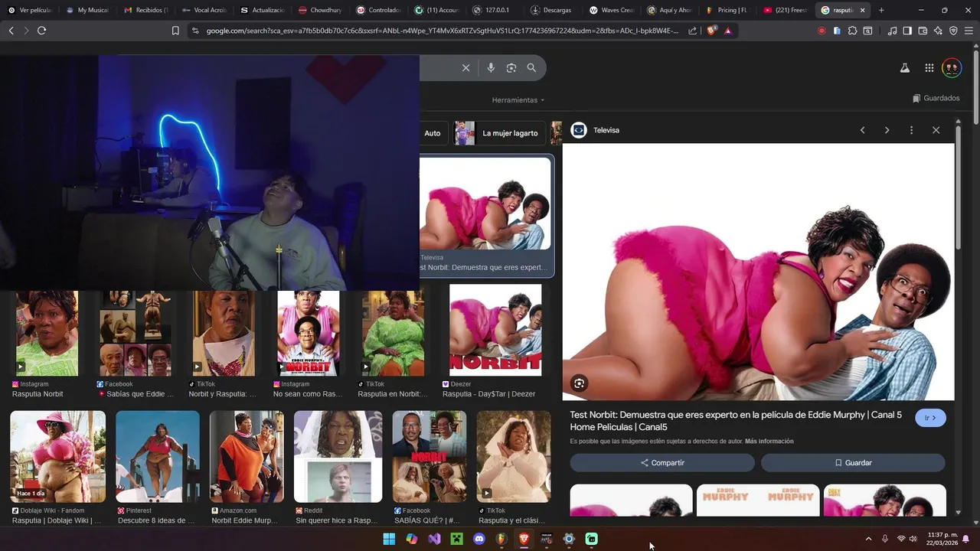980x551 pixels.
Task: Open Brave Shields lion icon
Action: pos(711,31)
